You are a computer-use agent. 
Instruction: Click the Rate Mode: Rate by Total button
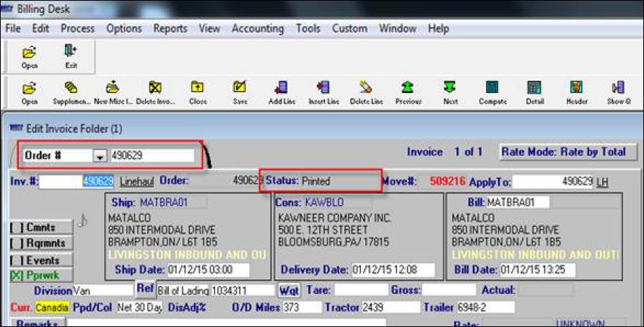568,152
